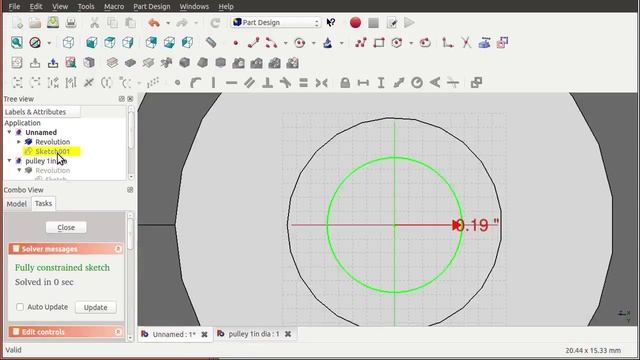Apply the coincident point constraint
The width and height of the screenshot is (640, 360).
[177, 82]
